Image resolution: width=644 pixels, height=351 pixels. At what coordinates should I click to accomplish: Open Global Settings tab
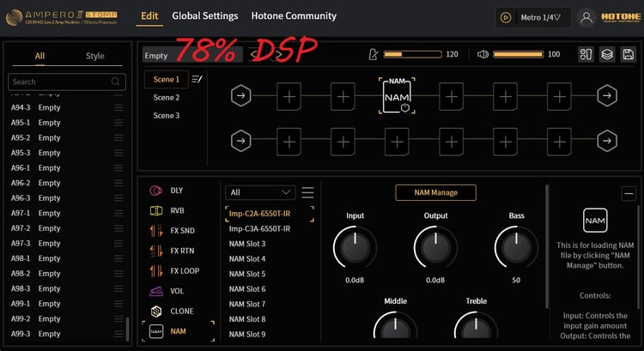tap(205, 16)
